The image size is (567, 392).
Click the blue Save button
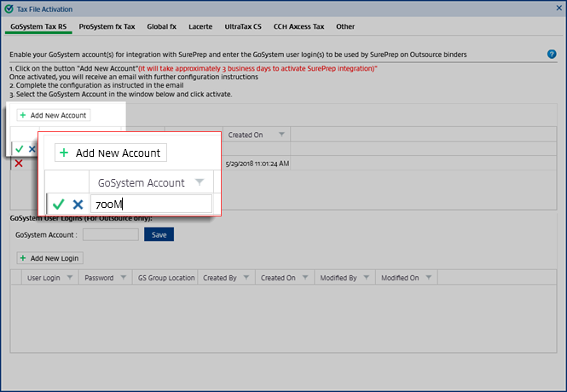pyautogui.click(x=158, y=234)
